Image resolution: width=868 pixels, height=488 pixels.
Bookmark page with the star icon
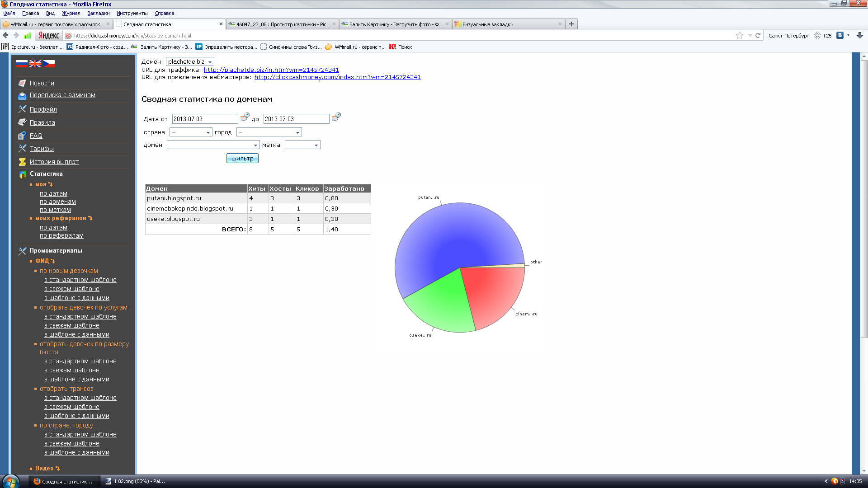point(739,35)
